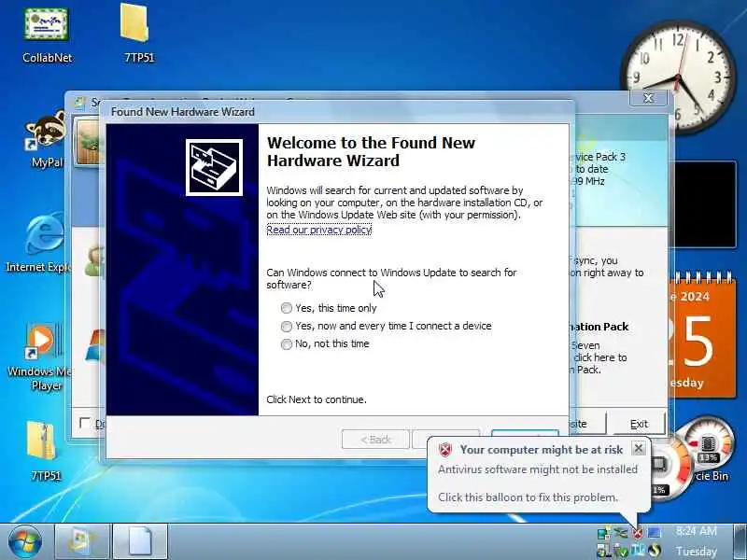This screenshot has width=747, height=560.
Task: Switch to the blank document taskbar button
Action: point(140,542)
